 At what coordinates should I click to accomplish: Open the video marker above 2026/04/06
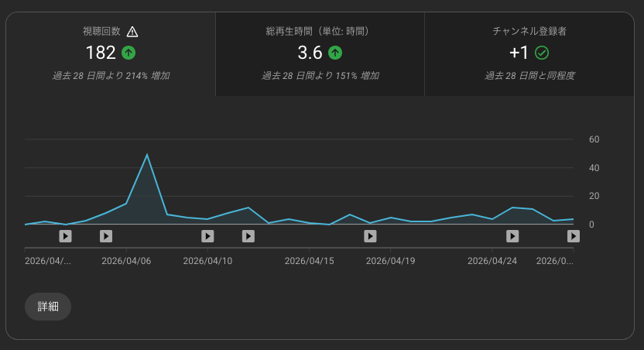click(106, 236)
